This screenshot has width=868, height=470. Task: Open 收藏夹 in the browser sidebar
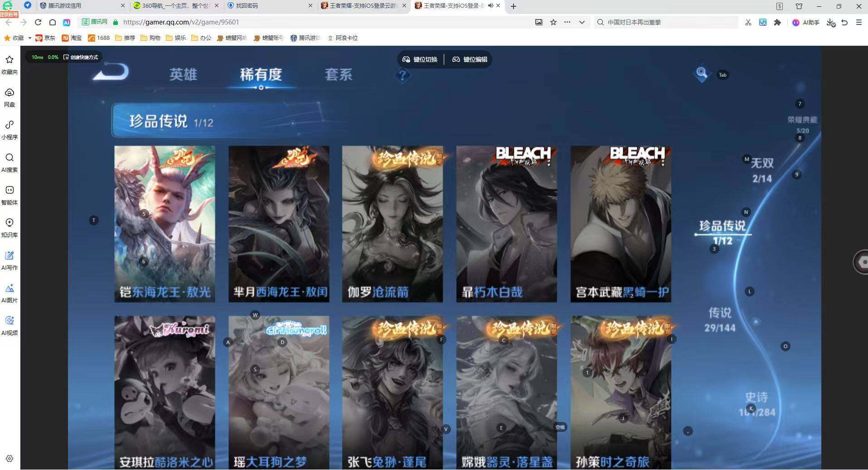(10, 65)
